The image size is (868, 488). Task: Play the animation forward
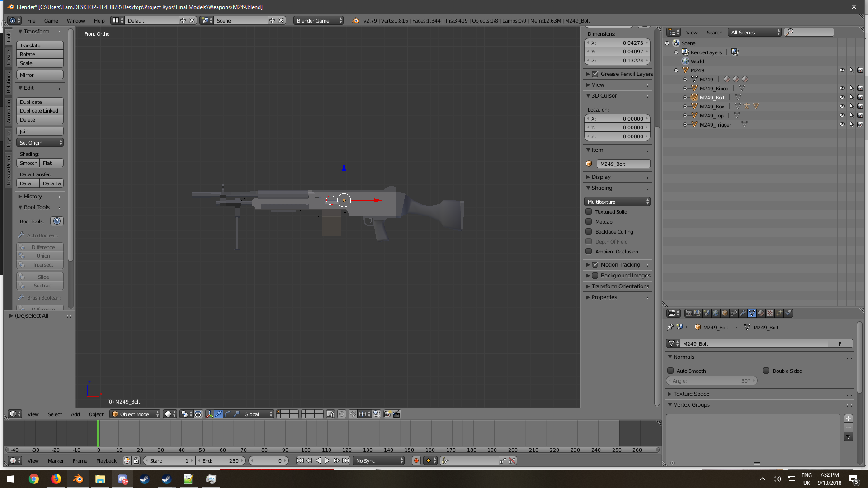coord(327,460)
